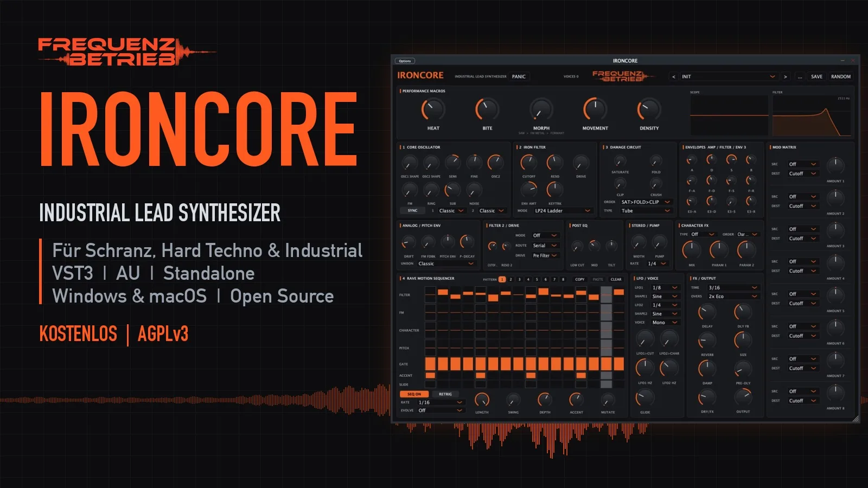This screenshot has width=868, height=488.
Task: Open the VOICE Mono dropdown
Action: point(665,322)
